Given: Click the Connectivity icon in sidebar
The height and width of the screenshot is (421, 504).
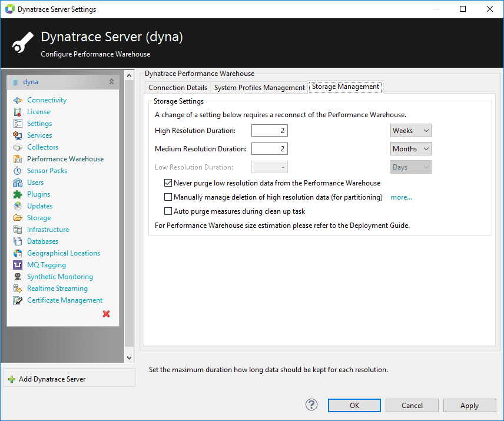Looking at the screenshot, I should click(x=18, y=100).
